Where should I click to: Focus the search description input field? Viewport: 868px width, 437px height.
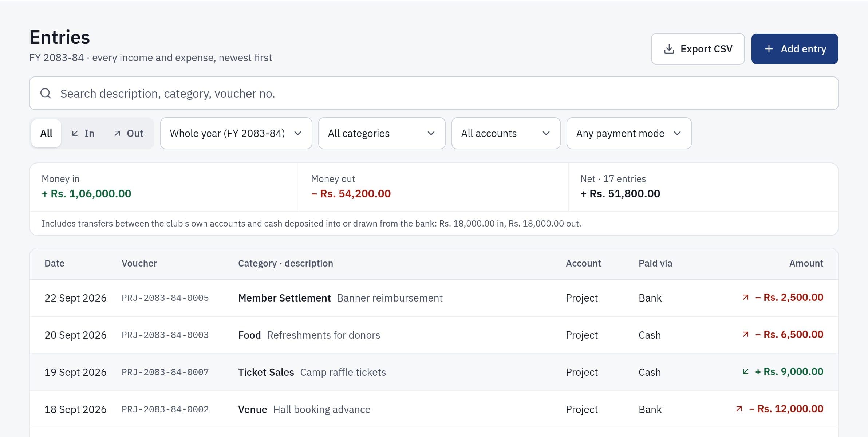click(434, 93)
